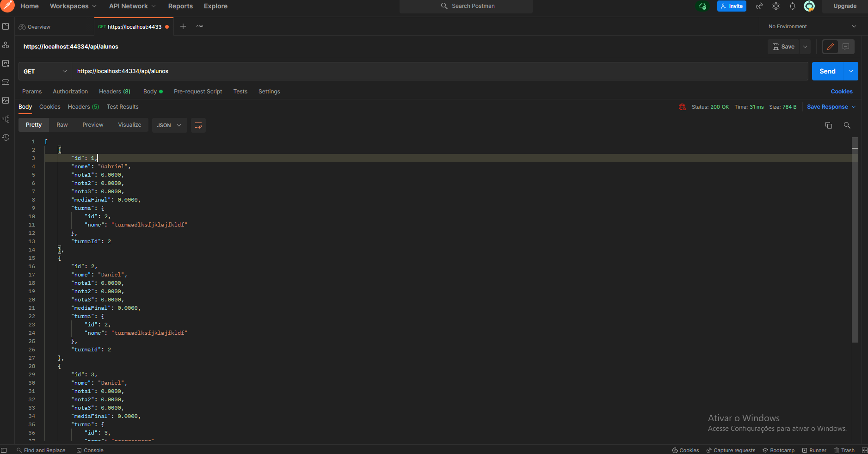Open the Environments panel in sidebar
The height and width of the screenshot is (454, 868).
(6, 64)
